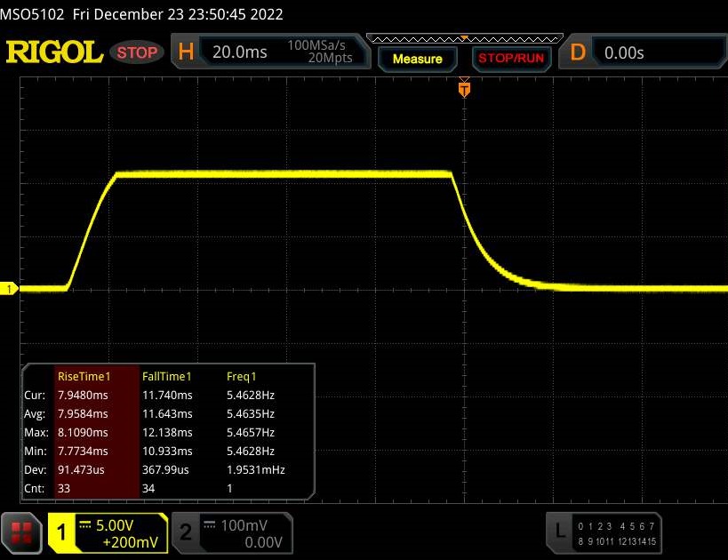Click Freq1 current value 5.4628Hz
Screen dimensions: 728x560
(251, 396)
